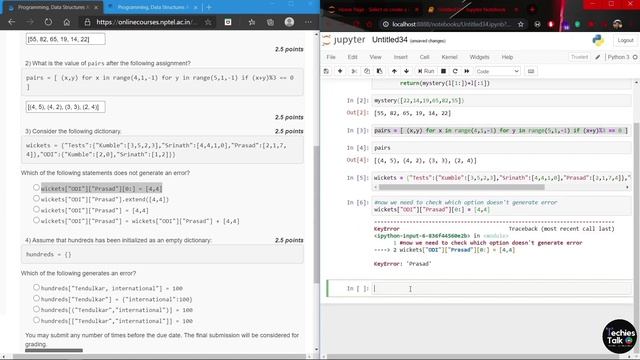640x360 pixels.
Task: Click the Logout button in Jupyter
Action: pyautogui.click(x=625, y=40)
